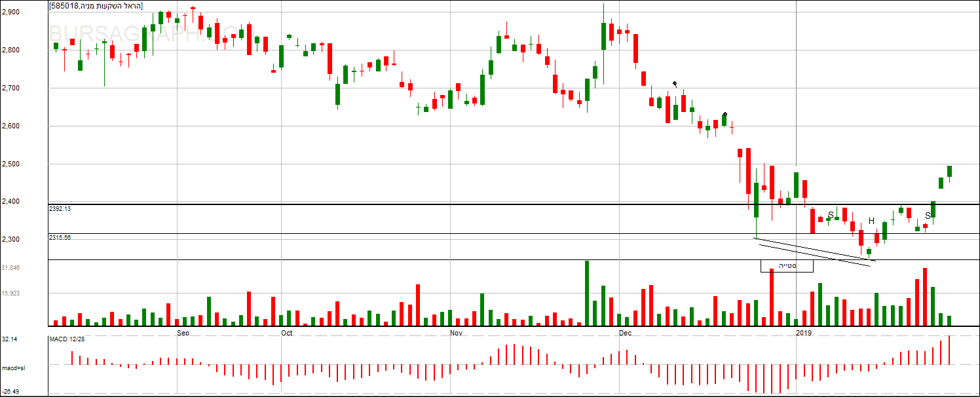Click the Oct month label on time axis
980x397 pixels.
pos(286,333)
